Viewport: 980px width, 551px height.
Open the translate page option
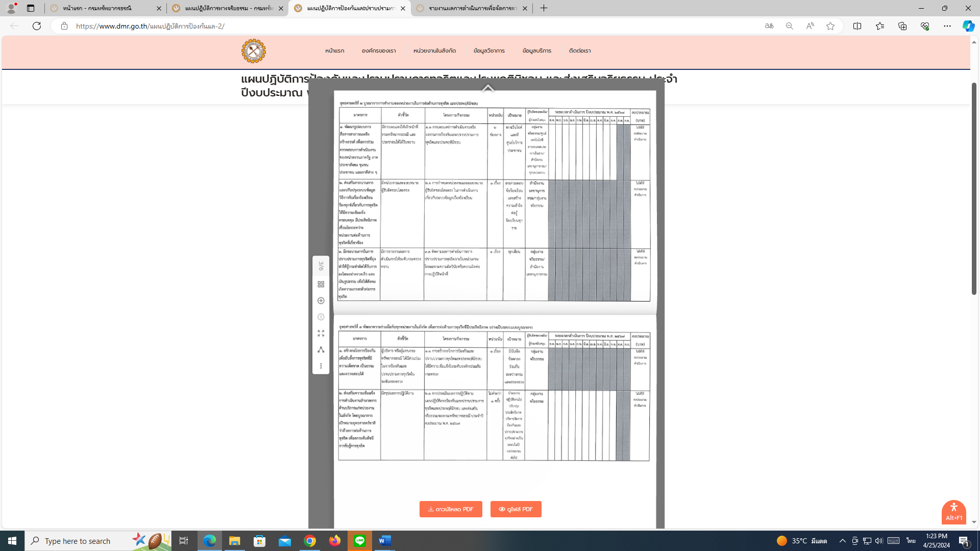(769, 26)
